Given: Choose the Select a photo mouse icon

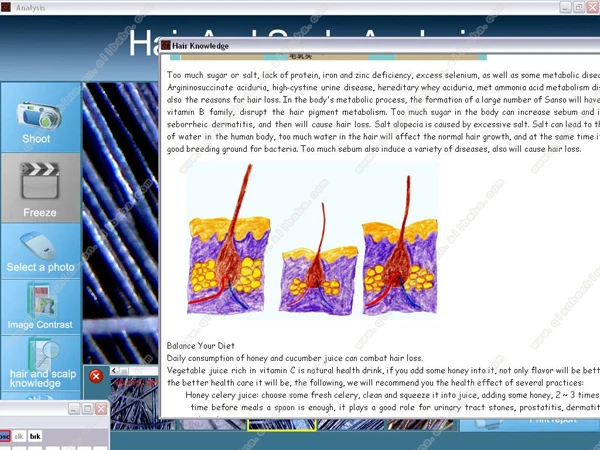Looking at the screenshot, I should pyautogui.click(x=38, y=246).
